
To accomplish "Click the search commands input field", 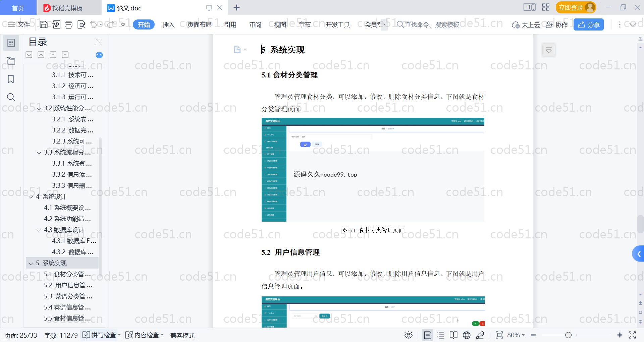I will 432,24.
